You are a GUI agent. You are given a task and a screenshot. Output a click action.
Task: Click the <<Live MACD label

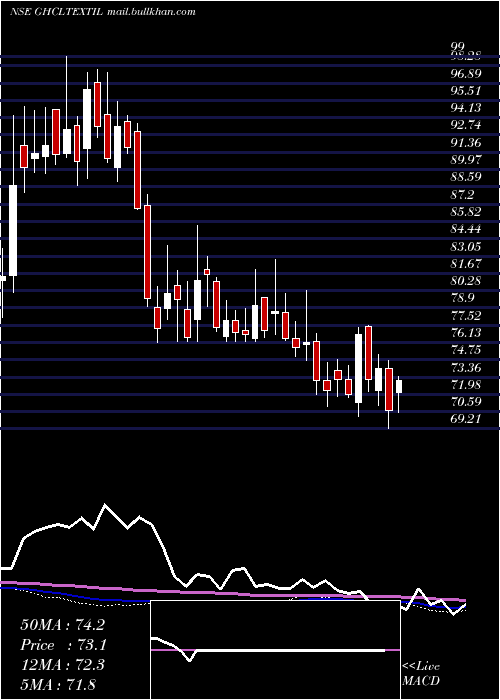[x=421, y=673]
